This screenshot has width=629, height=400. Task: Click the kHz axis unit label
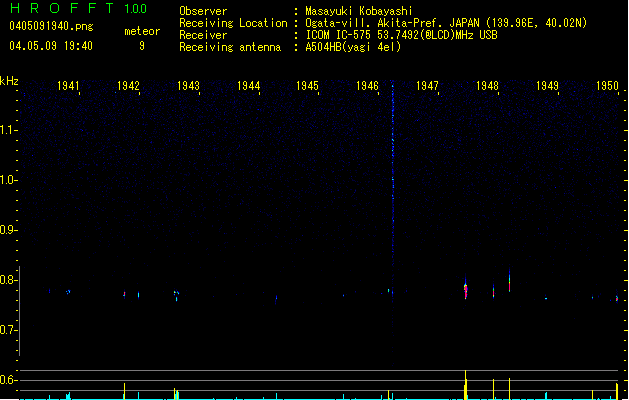point(9,81)
